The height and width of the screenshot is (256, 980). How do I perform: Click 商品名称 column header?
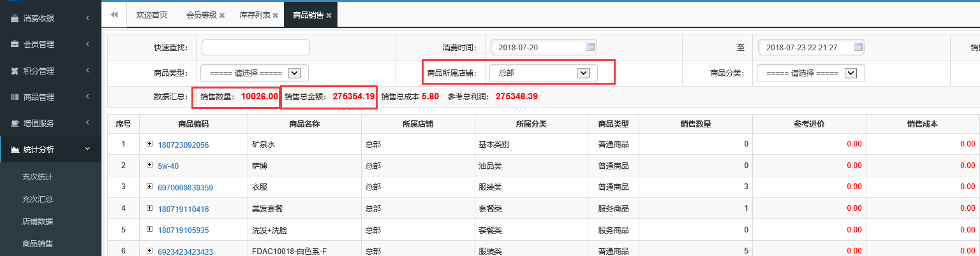304,124
